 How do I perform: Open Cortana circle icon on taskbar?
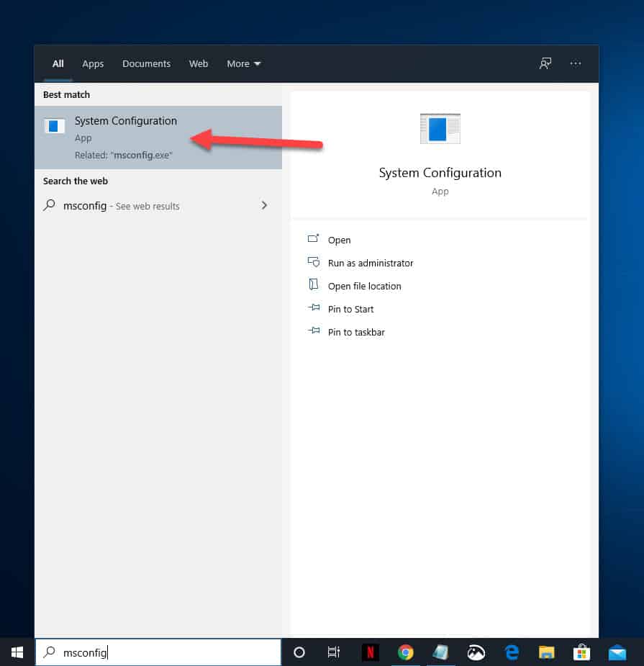tap(299, 652)
